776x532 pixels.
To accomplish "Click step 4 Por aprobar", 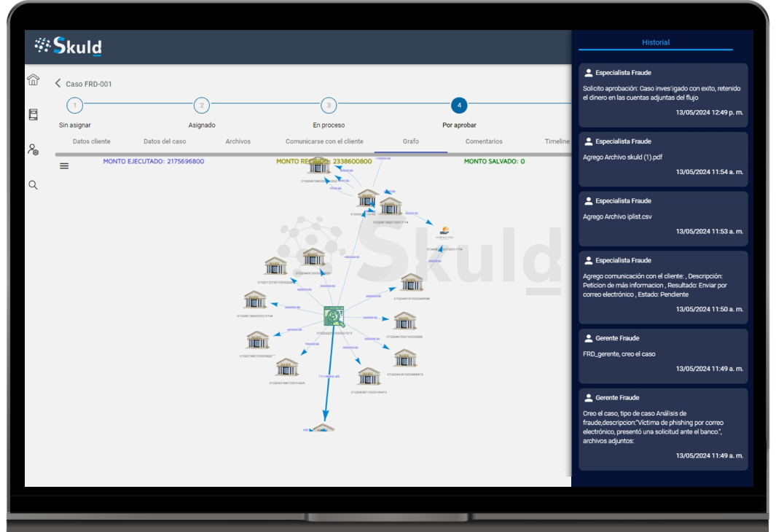I will (458, 106).
